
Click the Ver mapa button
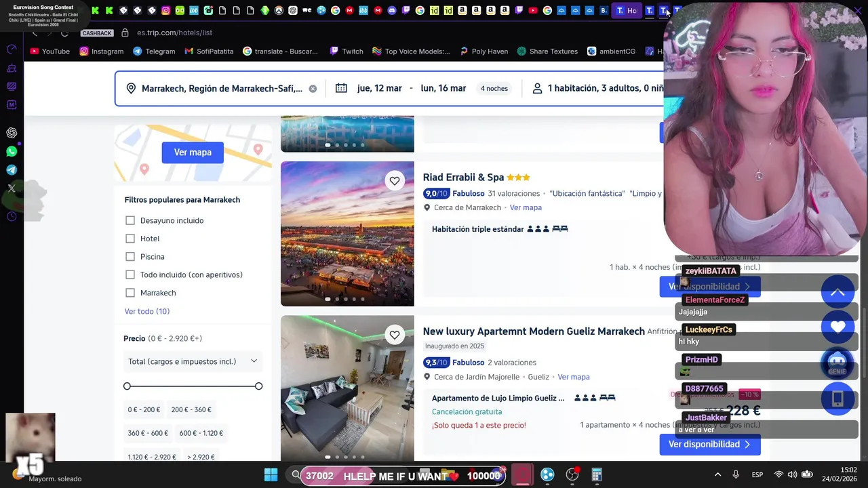[x=193, y=152]
